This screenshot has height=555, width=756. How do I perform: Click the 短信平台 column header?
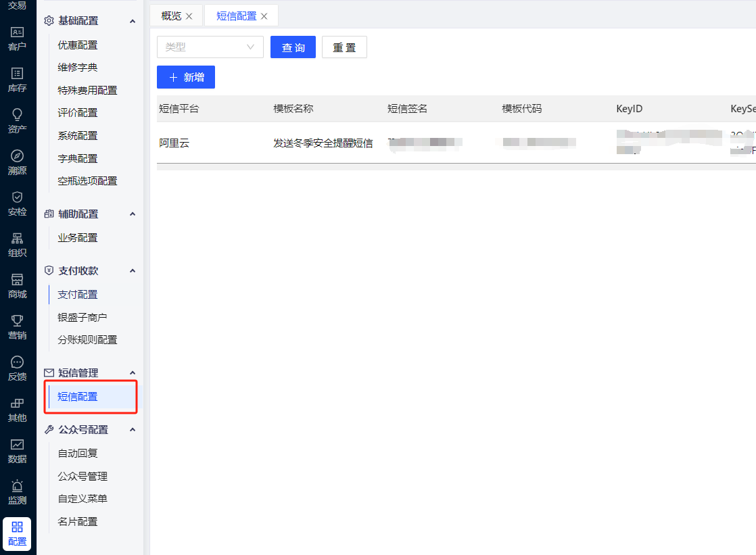pyautogui.click(x=179, y=108)
